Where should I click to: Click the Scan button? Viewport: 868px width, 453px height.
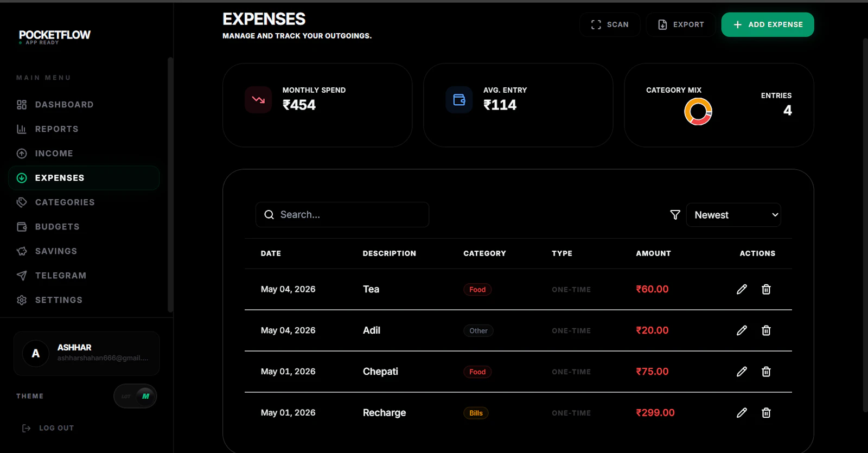coord(610,24)
